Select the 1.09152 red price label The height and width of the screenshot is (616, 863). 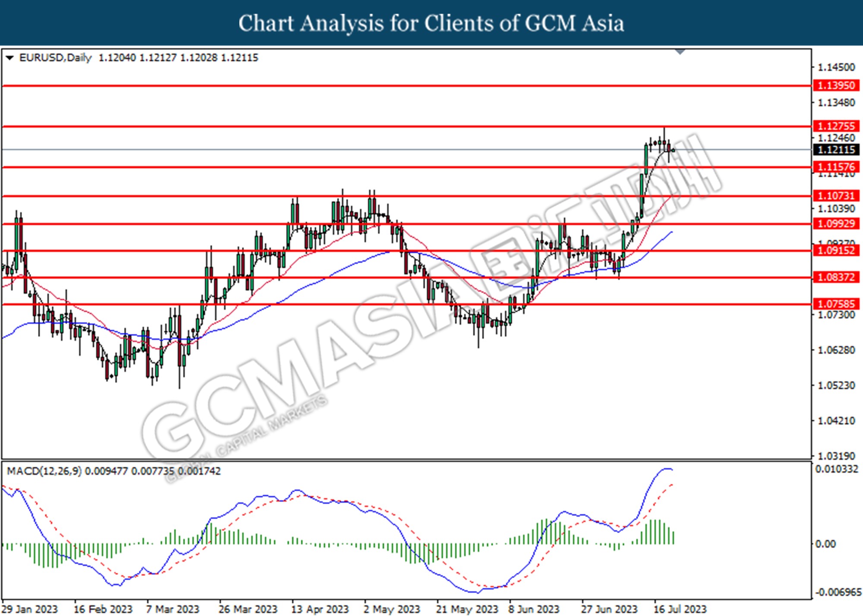(x=836, y=251)
